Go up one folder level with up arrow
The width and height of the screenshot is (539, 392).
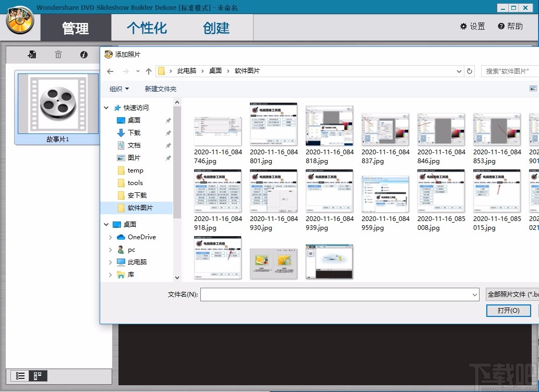pos(149,71)
